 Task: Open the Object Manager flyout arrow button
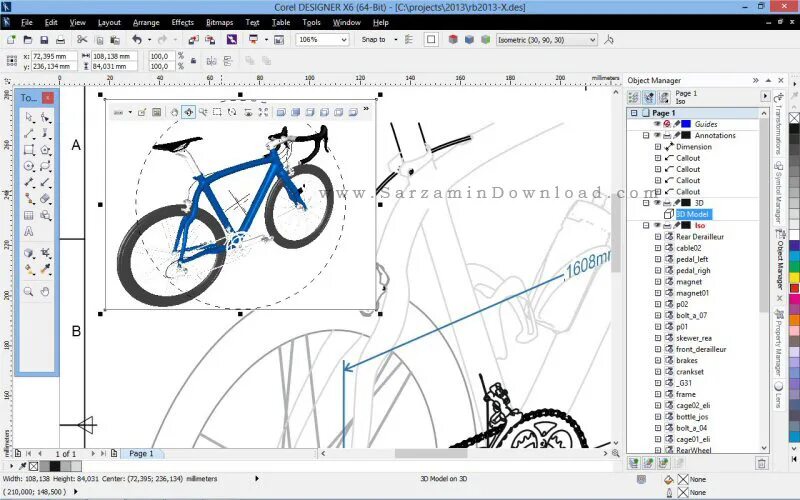point(765,95)
